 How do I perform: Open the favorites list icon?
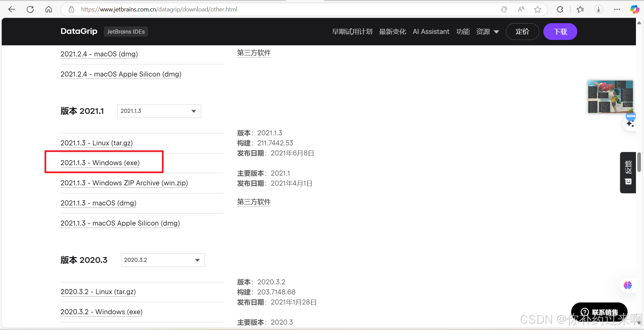click(580, 9)
